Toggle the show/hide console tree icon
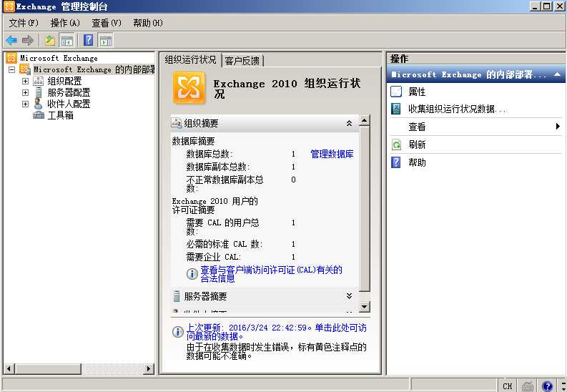567x392 pixels. click(67, 40)
